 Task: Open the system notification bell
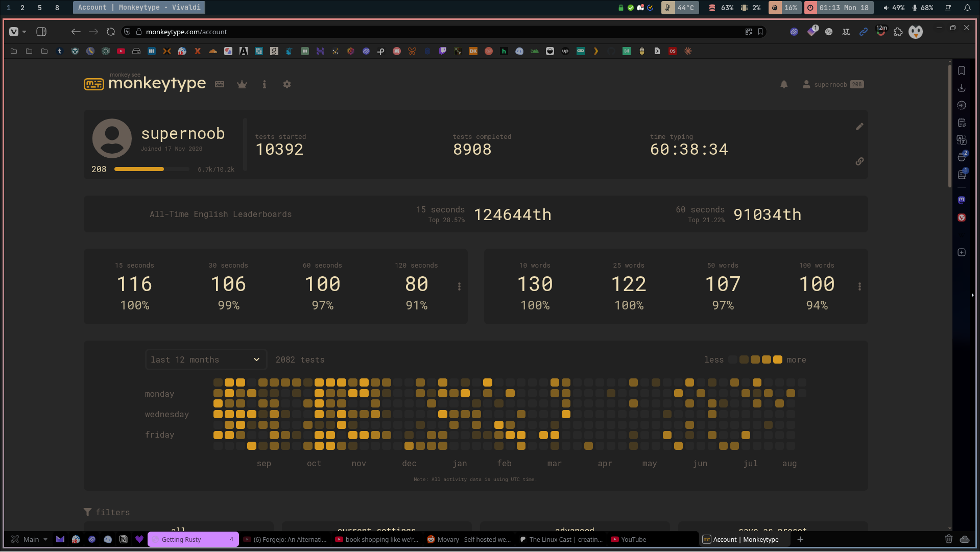967,8
